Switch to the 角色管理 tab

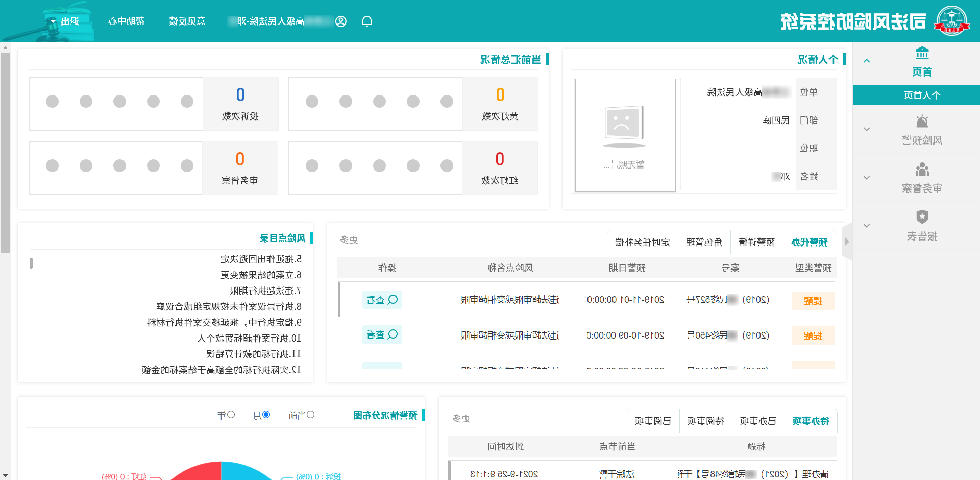[x=704, y=242]
